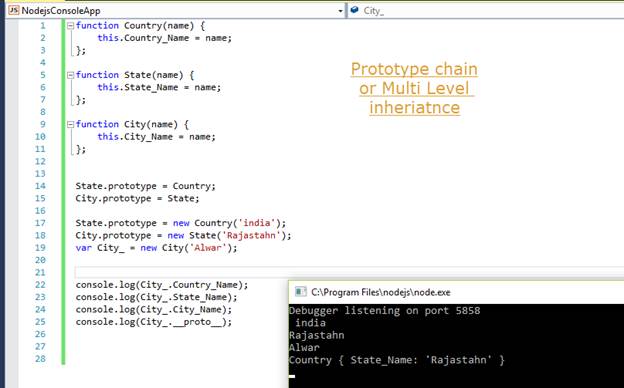Click 'function Country(name)' declaration
Screen dimensions: 624x388
[140, 26]
